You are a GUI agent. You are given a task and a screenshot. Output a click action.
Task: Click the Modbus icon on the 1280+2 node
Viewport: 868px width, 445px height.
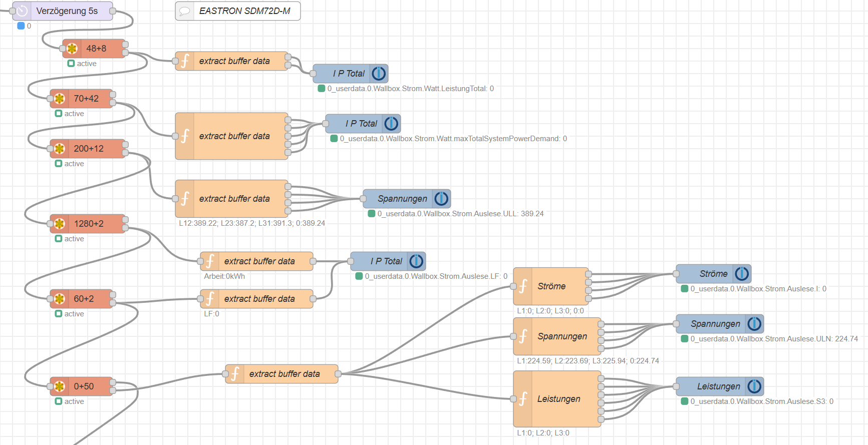[60, 224]
